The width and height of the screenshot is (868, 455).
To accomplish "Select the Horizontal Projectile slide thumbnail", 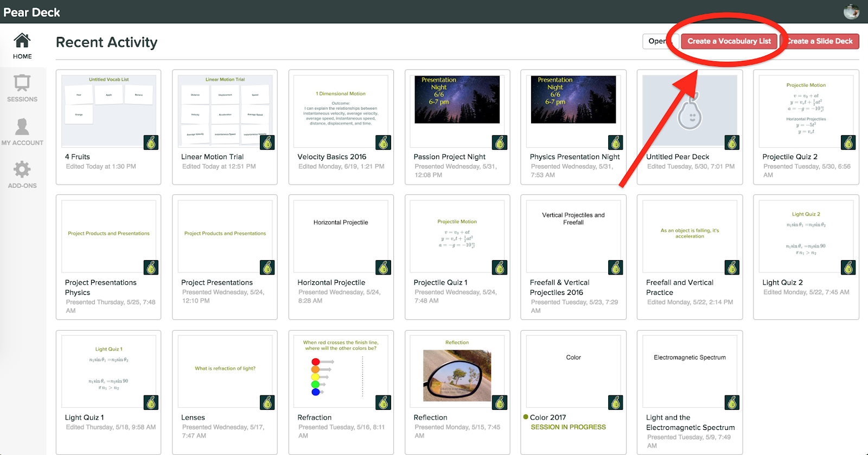I will click(341, 236).
